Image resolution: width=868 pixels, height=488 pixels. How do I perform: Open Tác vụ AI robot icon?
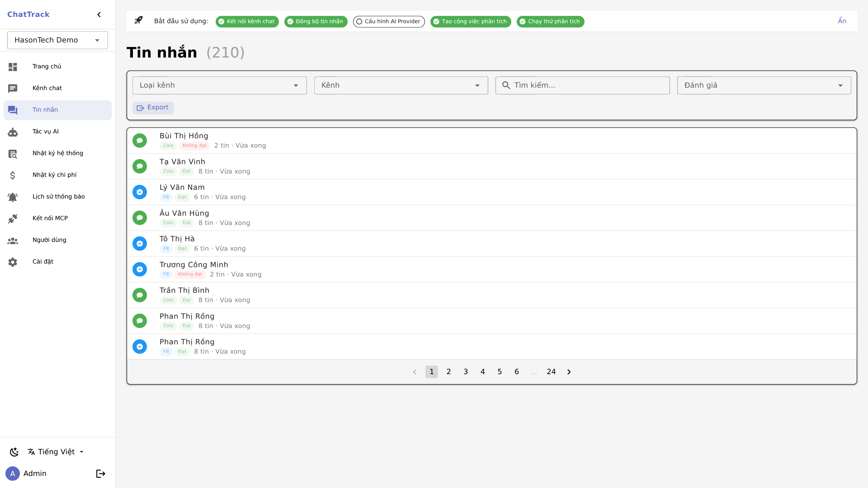pos(13,132)
